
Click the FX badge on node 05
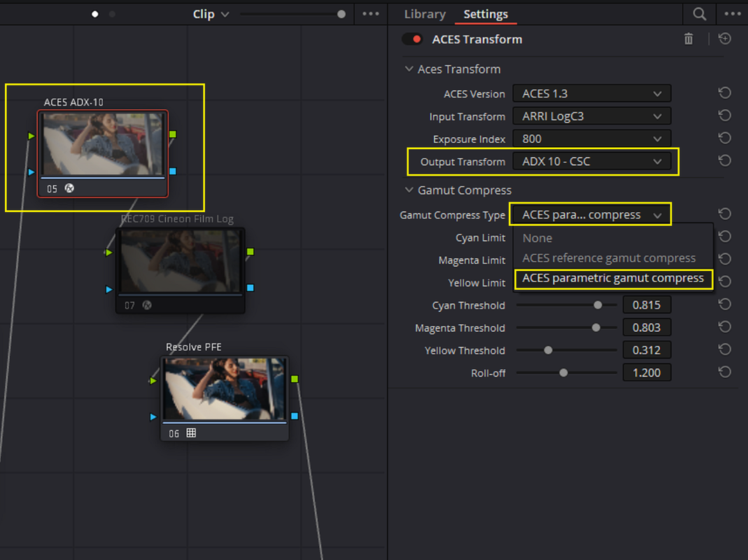tap(70, 188)
